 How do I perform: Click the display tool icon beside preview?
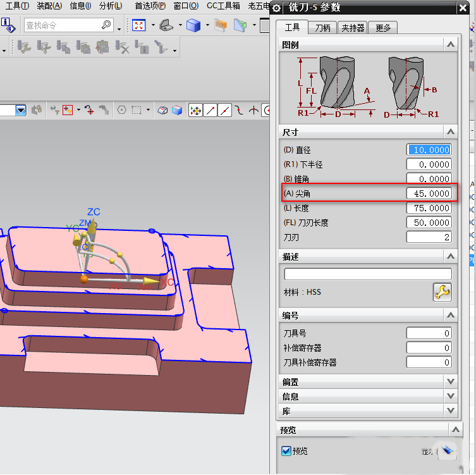(x=447, y=450)
